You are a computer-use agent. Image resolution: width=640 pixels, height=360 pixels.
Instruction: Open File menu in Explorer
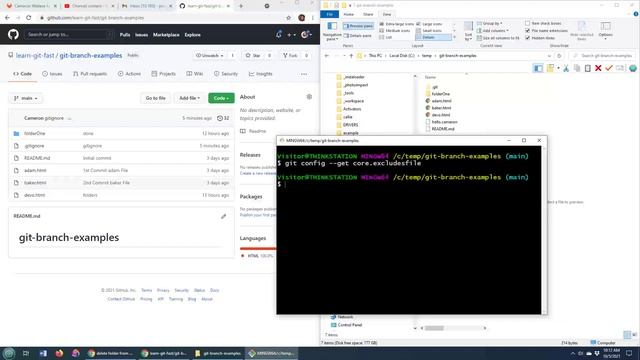point(329,14)
